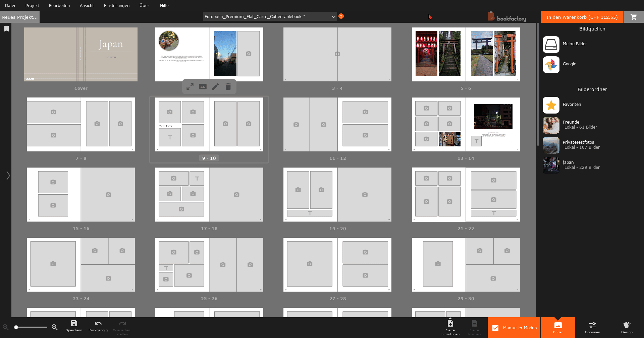The image size is (644, 338).
Task: Open the Bearbeiten menu
Action: tap(59, 5)
